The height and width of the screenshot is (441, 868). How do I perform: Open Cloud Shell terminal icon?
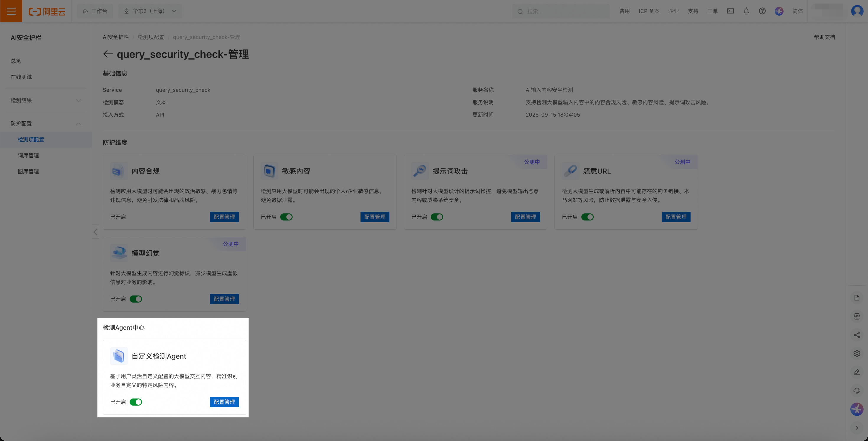(x=730, y=11)
